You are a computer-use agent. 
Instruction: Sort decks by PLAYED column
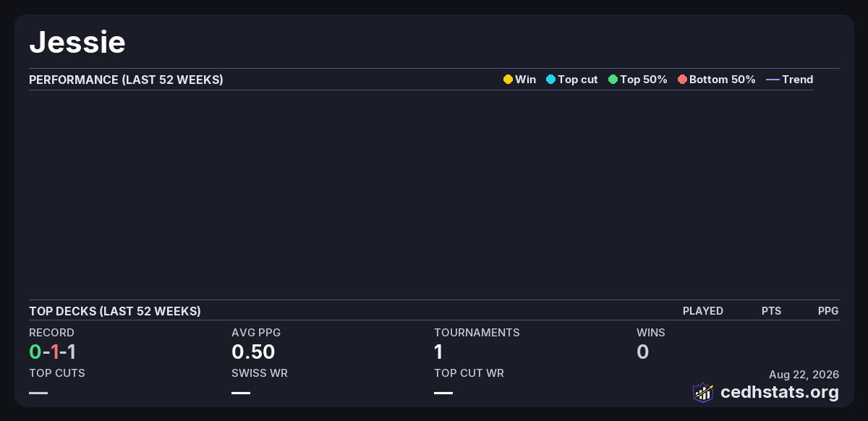click(703, 311)
